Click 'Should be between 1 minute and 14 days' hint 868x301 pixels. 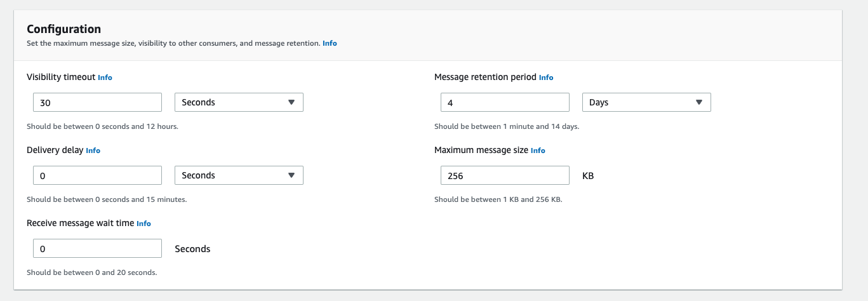[x=507, y=126]
